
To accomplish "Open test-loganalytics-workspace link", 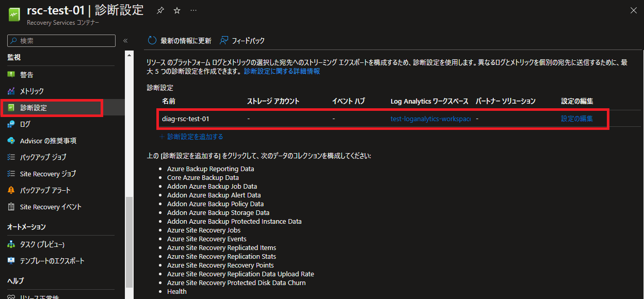I will 431,119.
